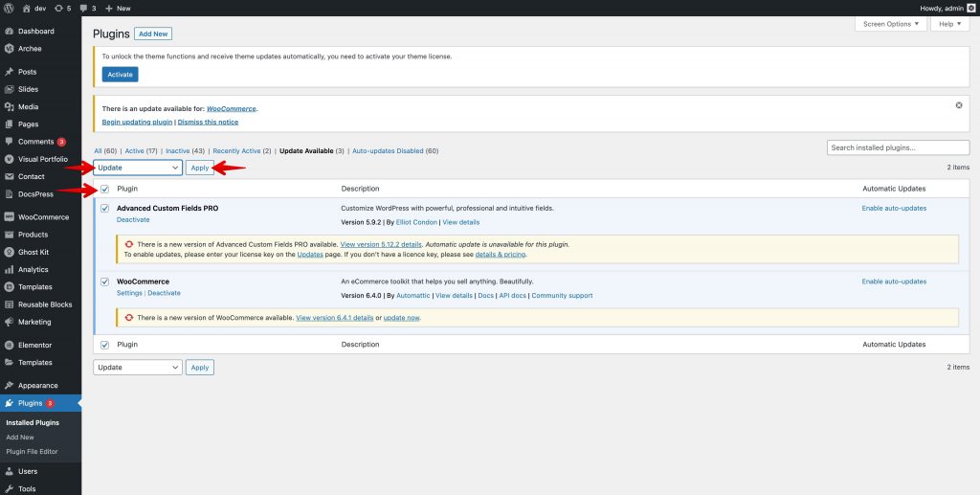Filter by Inactive (43) plugins

[185, 151]
